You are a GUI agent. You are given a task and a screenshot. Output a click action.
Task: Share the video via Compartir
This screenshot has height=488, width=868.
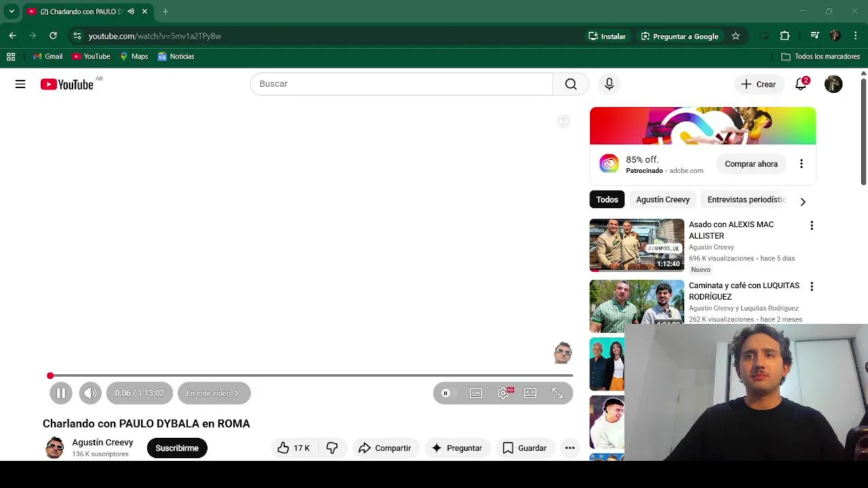[384, 448]
